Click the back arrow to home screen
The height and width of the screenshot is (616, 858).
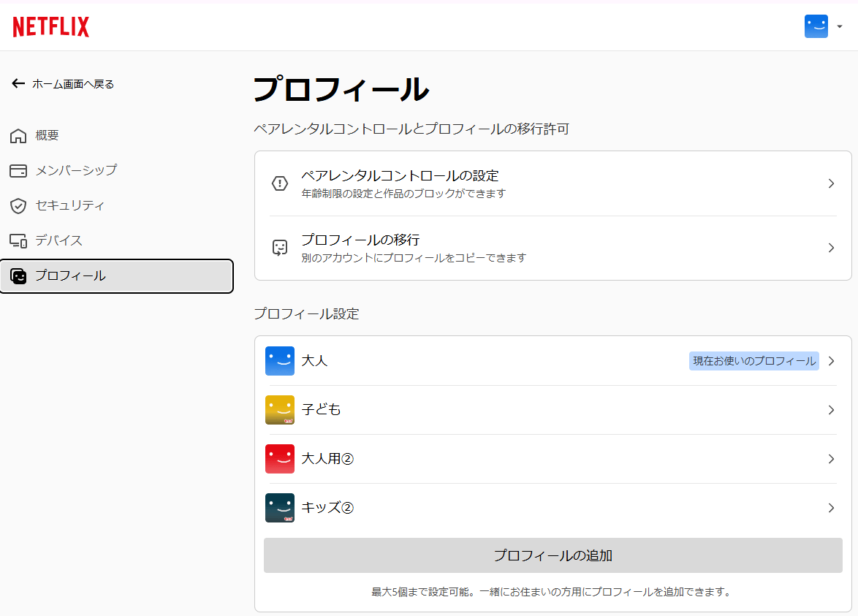[x=18, y=84]
